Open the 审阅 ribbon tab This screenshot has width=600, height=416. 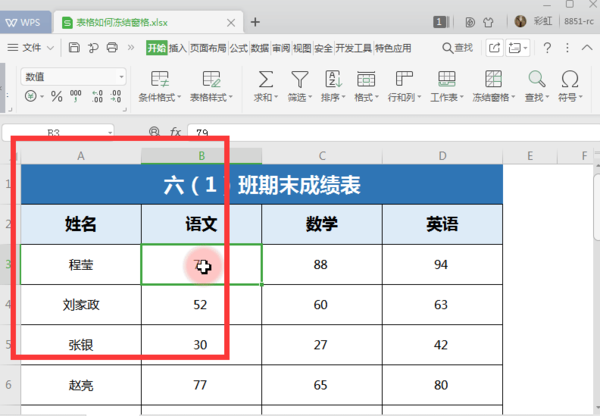[281, 48]
